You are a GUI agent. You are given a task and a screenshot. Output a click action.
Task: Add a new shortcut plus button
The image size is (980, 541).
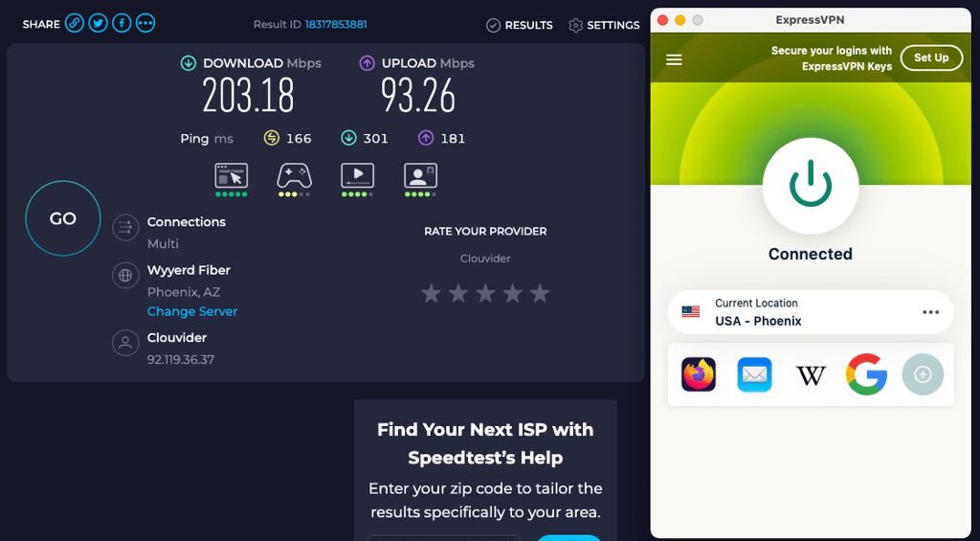[923, 374]
